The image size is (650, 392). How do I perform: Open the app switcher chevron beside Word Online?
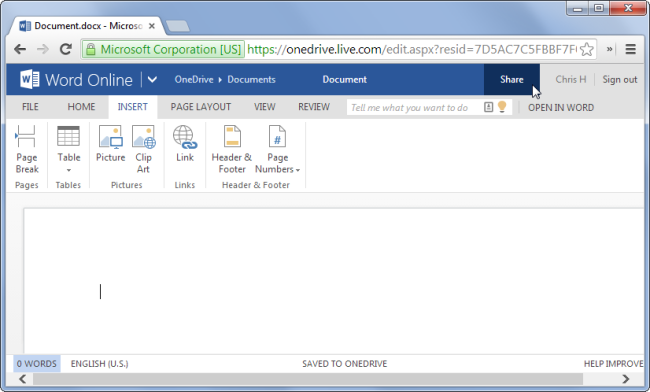(152, 79)
